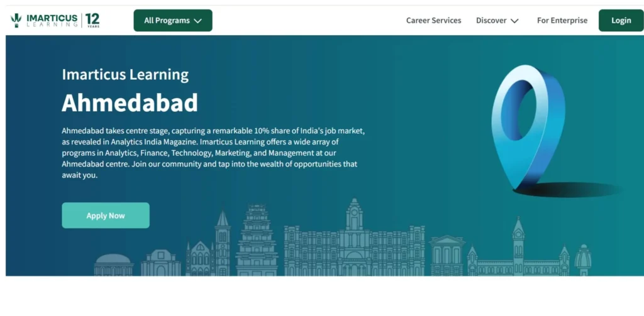Click the Ahmedabad heading text
This screenshot has height=316, width=644.
click(x=130, y=102)
